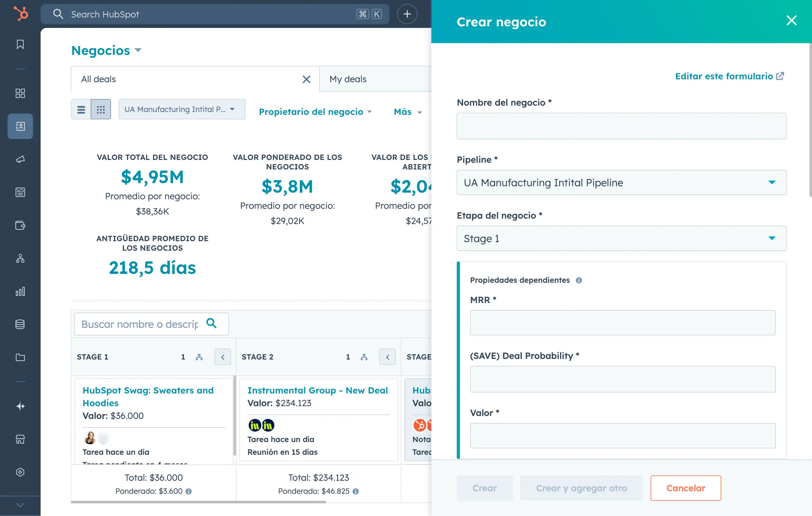Open the reporting bar chart icon
Screen dimensions: 812x516
pos(20,292)
